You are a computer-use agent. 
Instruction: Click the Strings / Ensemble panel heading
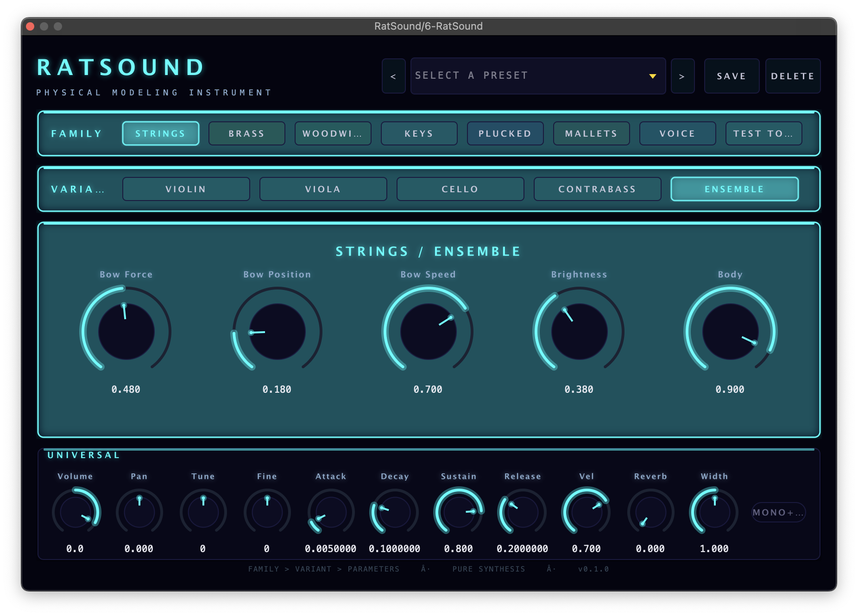coord(428,251)
